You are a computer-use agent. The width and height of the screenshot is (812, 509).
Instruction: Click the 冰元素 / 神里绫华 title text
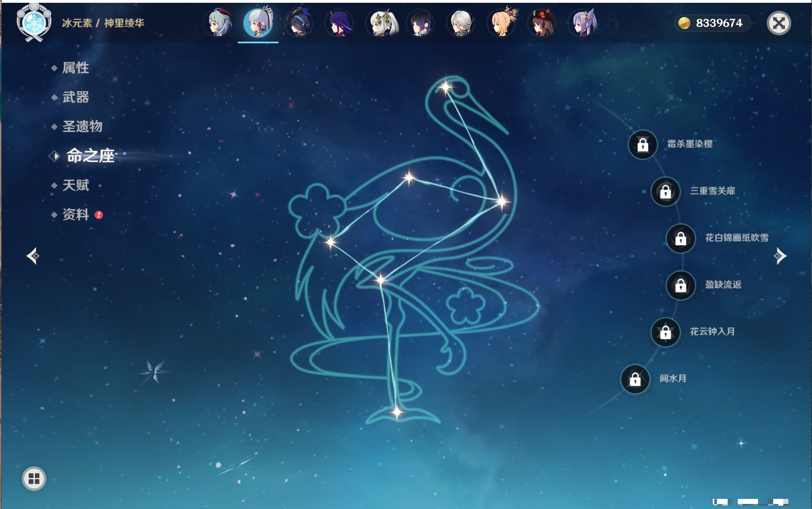103,23
